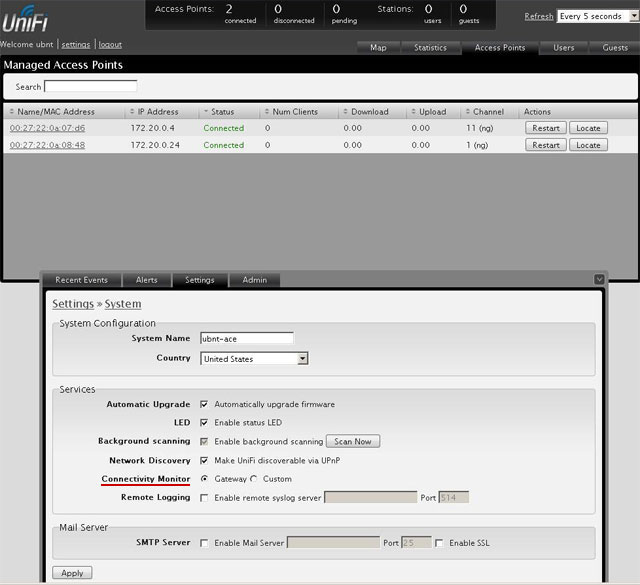Viewport: 640px width, 585px height.
Task: Disable the Enable status LED checkbox
Action: 204,423
